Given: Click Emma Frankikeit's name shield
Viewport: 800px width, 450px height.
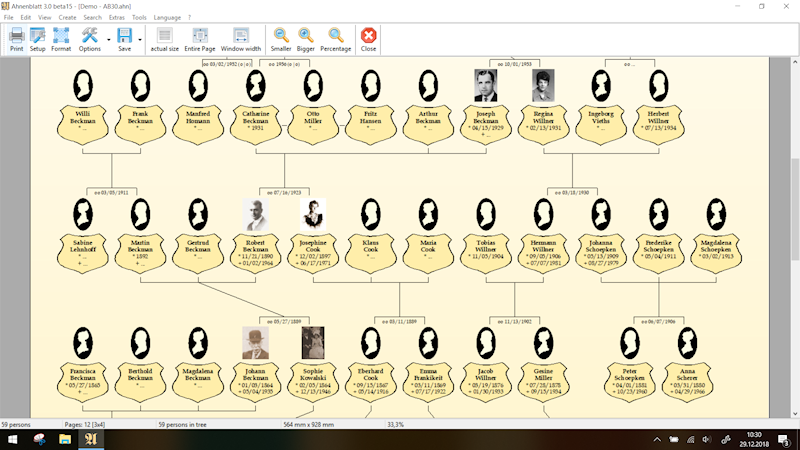Looking at the screenshot, I should (428, 381).
